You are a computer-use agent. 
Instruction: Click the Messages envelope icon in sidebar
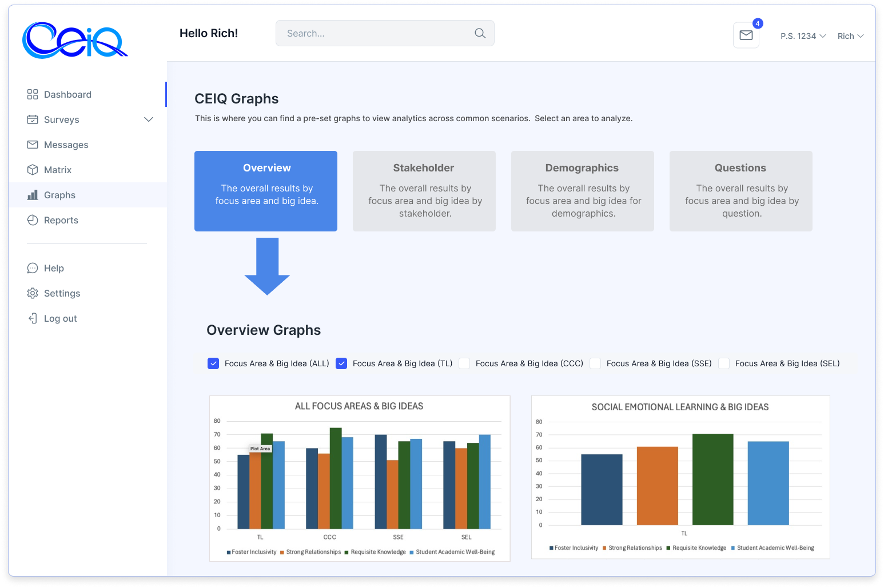coord(33,145)
